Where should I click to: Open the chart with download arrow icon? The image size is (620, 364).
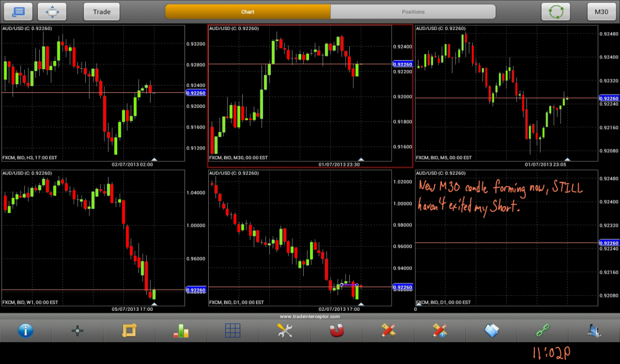click(x=595, y=330)
